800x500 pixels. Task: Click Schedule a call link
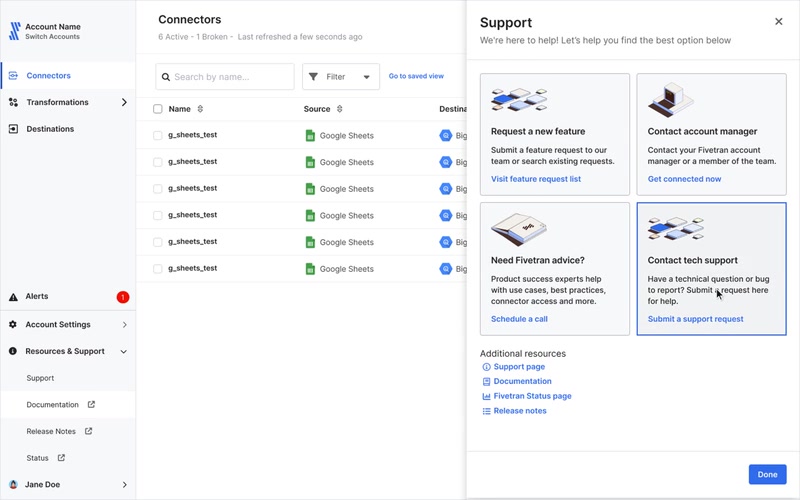[519, 319]
